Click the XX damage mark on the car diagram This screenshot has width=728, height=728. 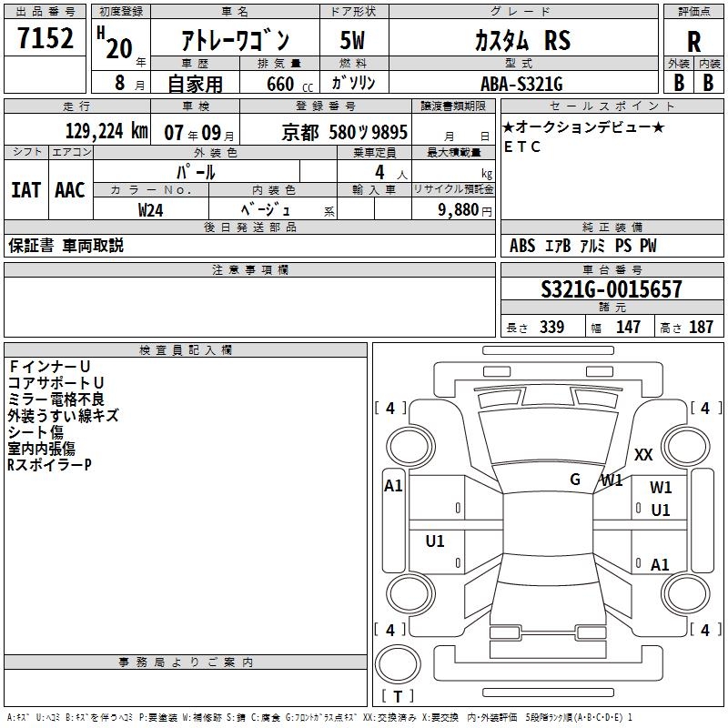click(643, 455)
